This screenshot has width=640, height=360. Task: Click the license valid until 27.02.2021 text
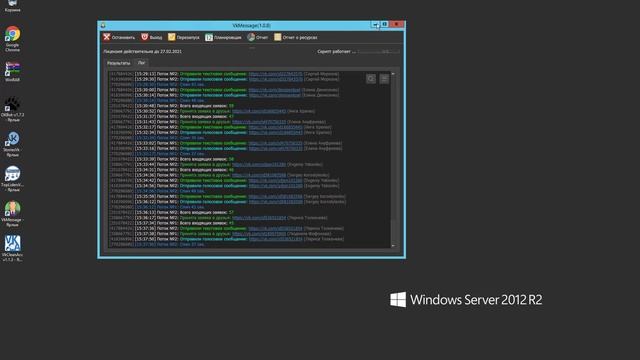(142, 51)
